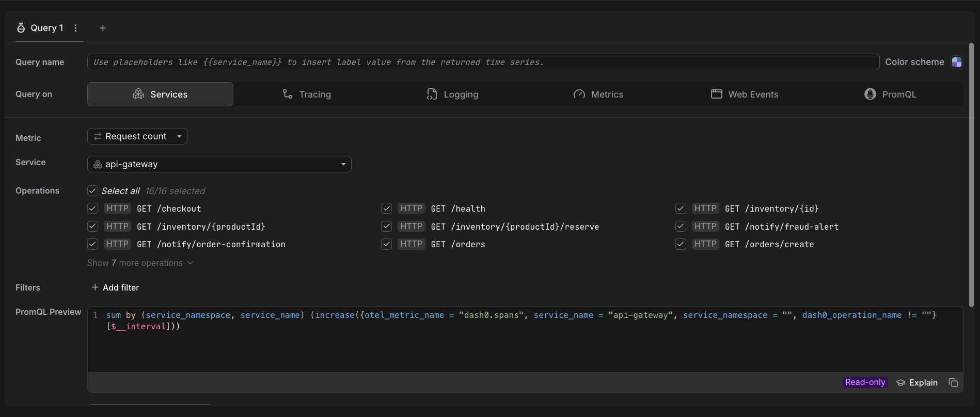The width and height of the screenshot is (980, 417).
Task: Uncheck the Select all operations checkbox
Action: pos(92,191)
